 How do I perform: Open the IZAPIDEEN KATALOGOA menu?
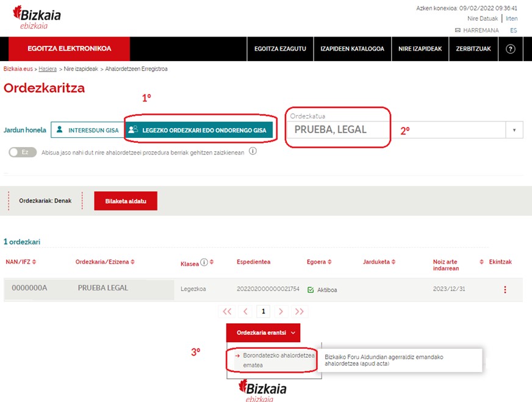pos(353,49)
